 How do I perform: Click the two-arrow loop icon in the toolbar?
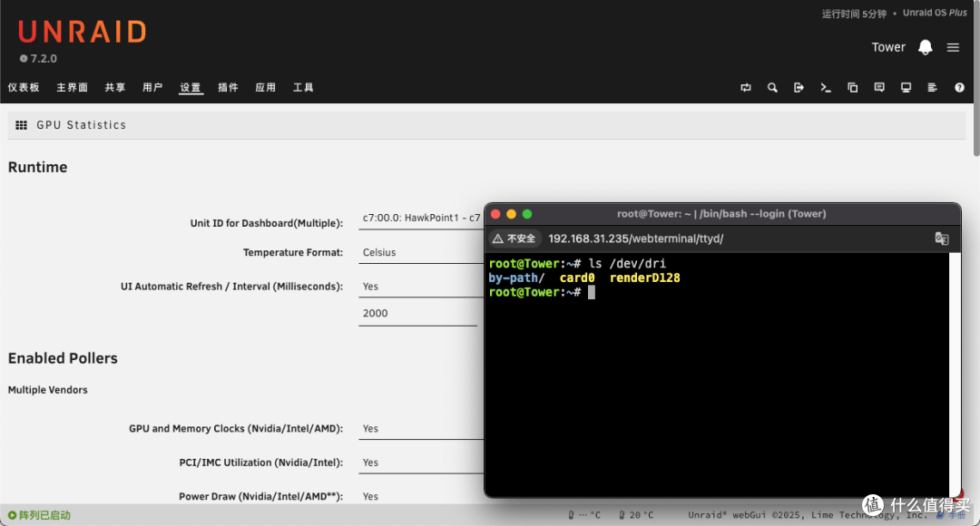[746, 87]
